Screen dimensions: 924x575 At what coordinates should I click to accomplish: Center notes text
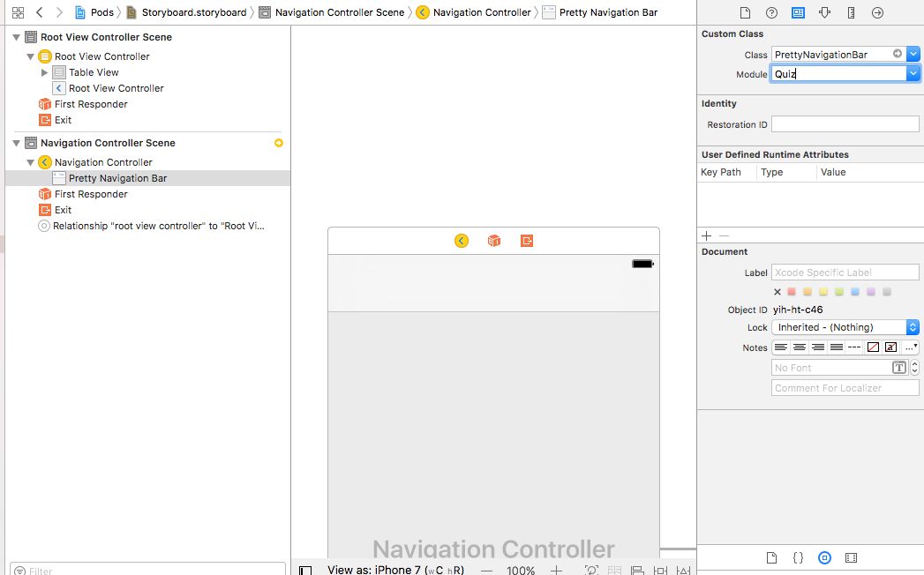click(x=799, y=347)
